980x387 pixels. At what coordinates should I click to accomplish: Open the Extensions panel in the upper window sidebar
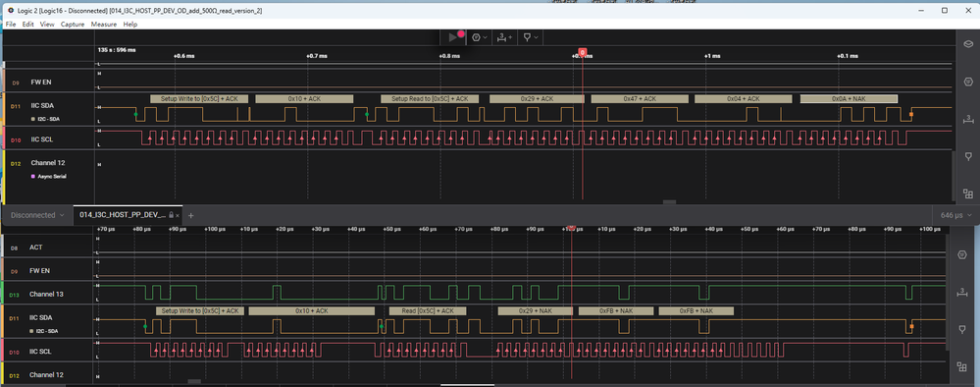(x=968, y=193)
